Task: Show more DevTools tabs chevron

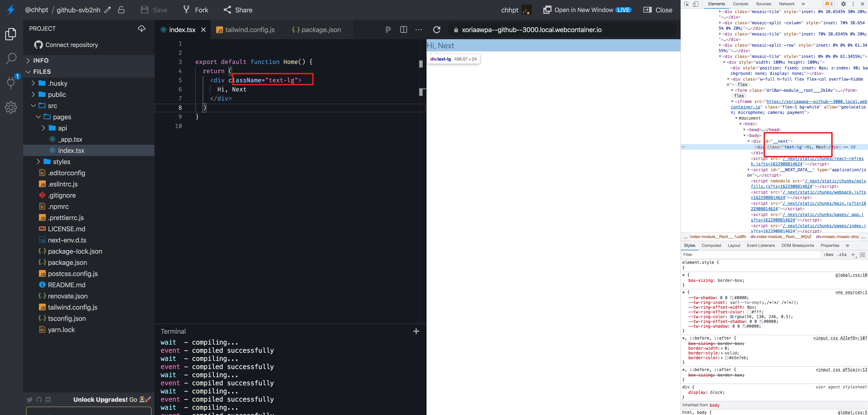Action: pos(803,4)
